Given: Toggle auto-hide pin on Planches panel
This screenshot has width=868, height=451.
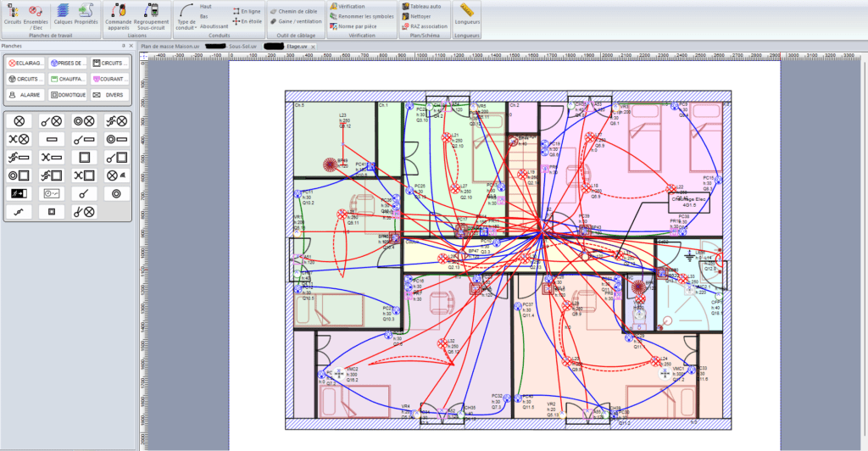Looking at the screenshot, I should coord(124,46).
